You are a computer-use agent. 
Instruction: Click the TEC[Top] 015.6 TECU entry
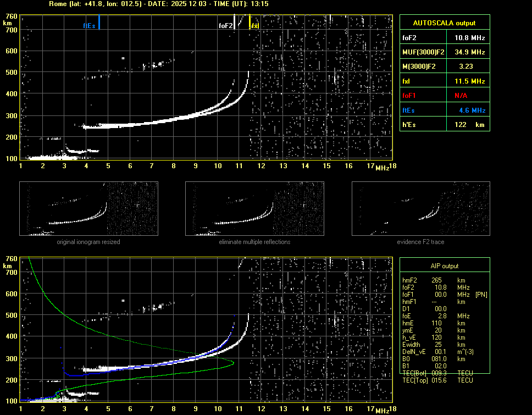click(437, 380)
